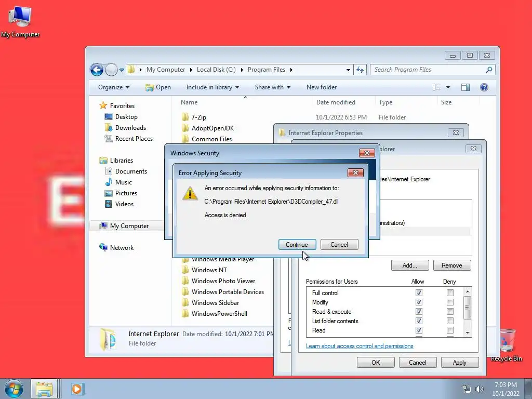Check Deny for Read & execute

click(450, 312)
